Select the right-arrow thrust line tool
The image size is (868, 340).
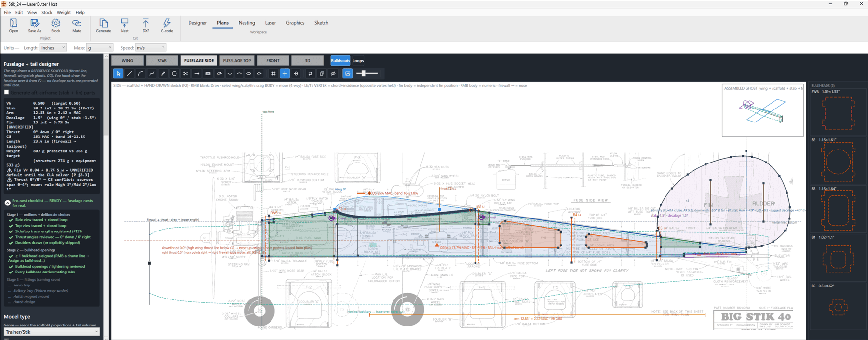(x=197, y=73)
